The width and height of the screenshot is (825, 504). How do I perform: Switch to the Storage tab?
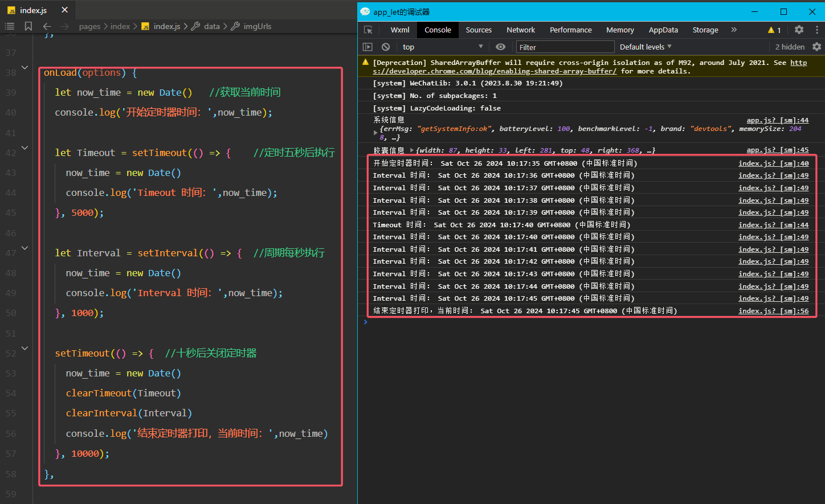point(705,30)
